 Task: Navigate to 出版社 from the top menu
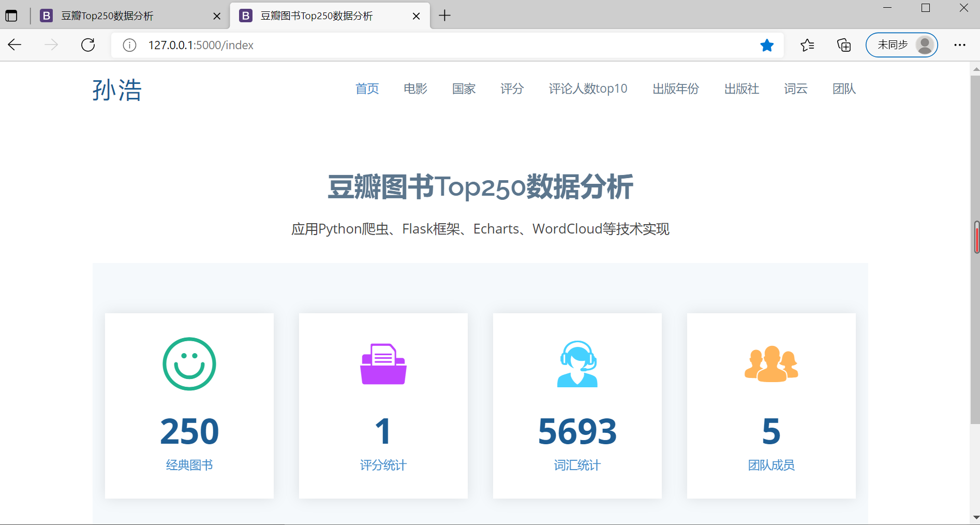[741, 89]
